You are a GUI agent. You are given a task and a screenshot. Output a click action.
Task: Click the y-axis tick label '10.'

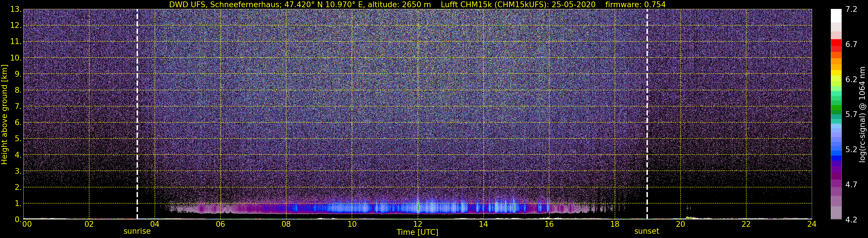16,58
